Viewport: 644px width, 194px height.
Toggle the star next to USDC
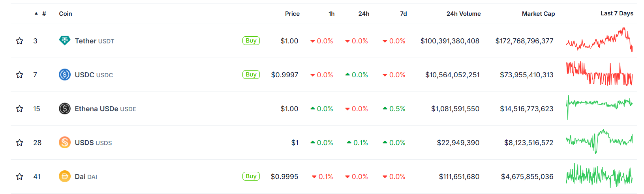19,75
